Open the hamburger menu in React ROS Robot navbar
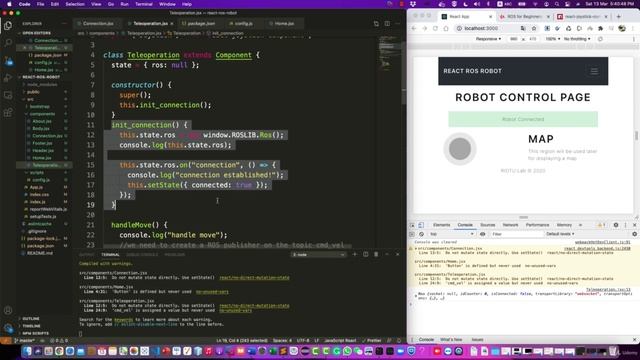The image size is (640, 360). (594, 71)
